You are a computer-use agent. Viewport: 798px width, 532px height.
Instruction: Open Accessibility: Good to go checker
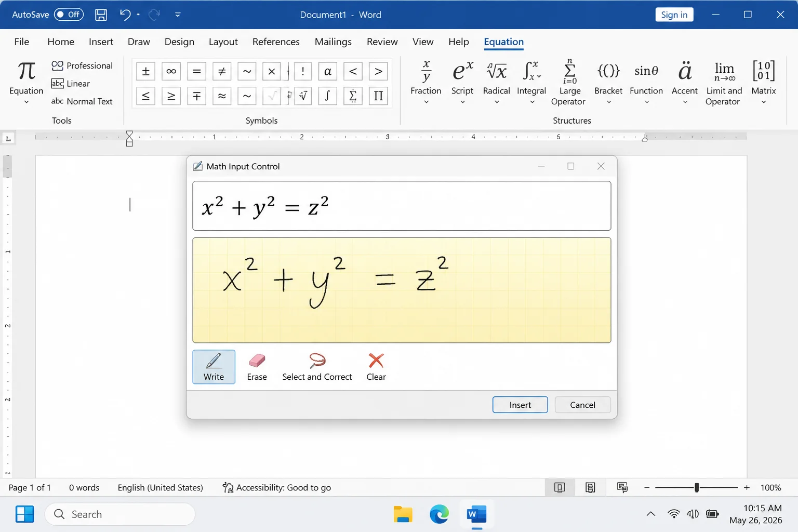pos(277,487)
